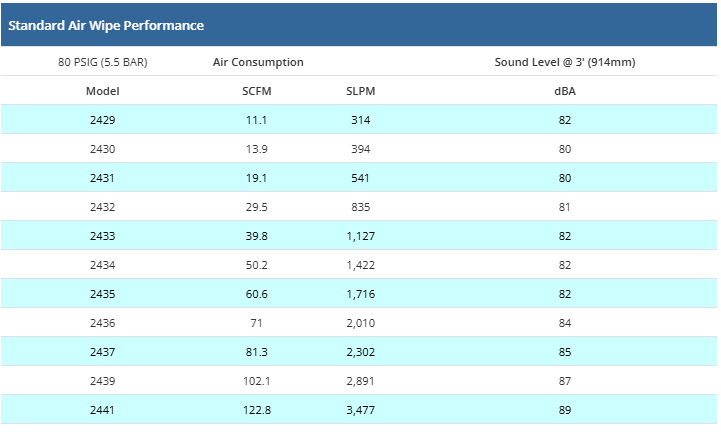Viewport: 721px width, 448px height.
Task: Click the 60.6 SCFM cell
Action: pos(258,294)
